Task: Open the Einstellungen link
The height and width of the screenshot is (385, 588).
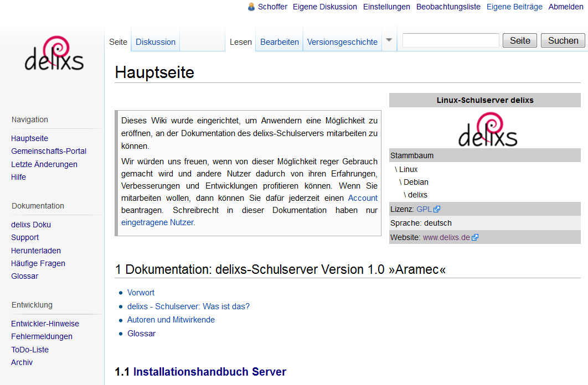Action: pyautogui.click(x=386, y=7)
